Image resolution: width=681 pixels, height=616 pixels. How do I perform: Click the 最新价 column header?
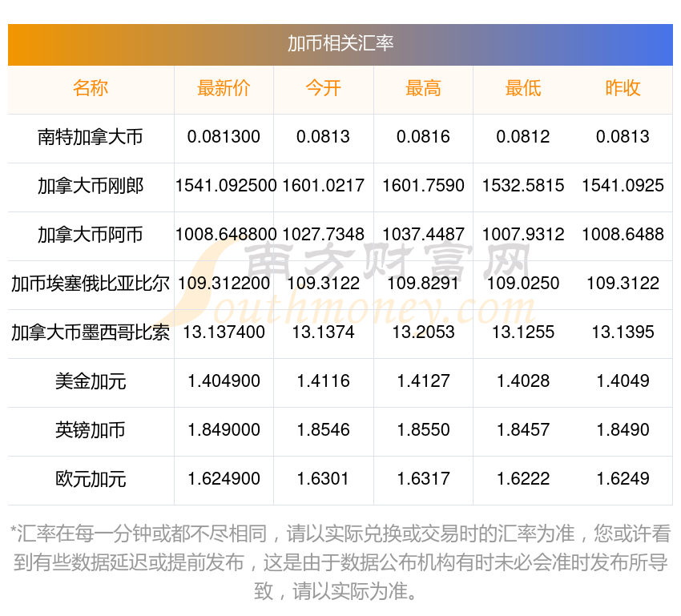click(224, 88)
